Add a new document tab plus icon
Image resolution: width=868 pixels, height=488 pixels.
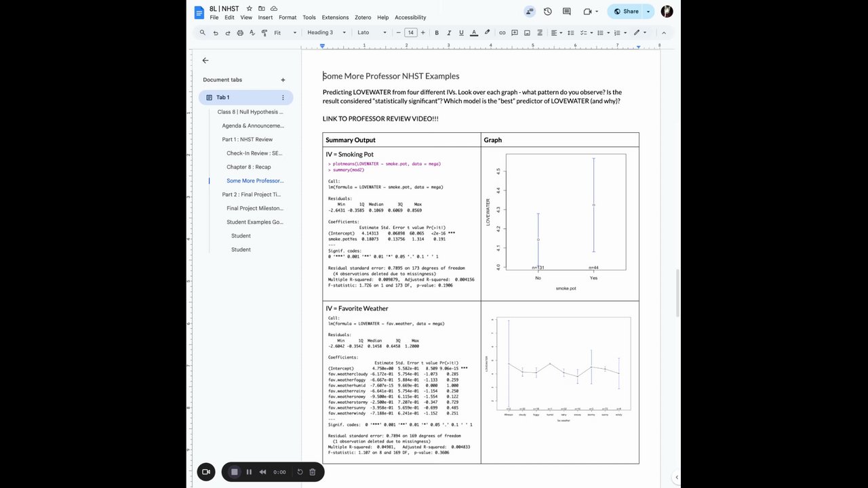click(283, 80)
